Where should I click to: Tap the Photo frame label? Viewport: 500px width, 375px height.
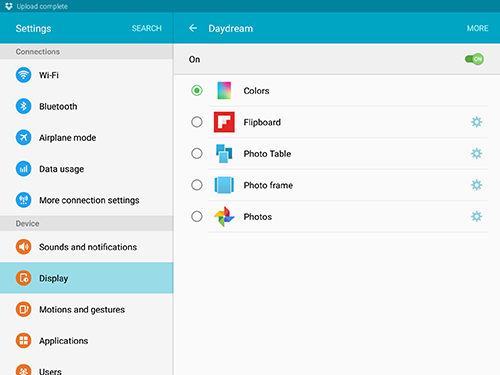[268, 185]
